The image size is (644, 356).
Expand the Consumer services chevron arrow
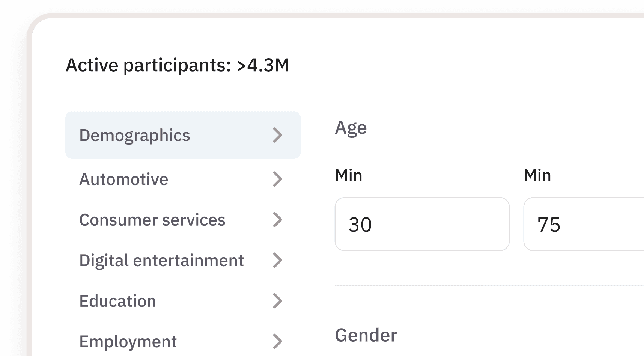coord(277,220)
